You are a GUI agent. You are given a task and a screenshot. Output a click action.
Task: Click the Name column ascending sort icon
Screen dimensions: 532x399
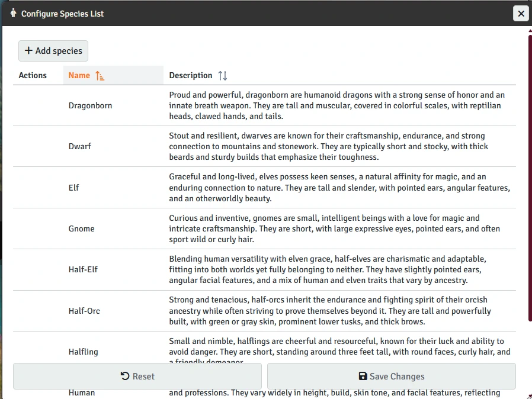click(x=100, y=76)
